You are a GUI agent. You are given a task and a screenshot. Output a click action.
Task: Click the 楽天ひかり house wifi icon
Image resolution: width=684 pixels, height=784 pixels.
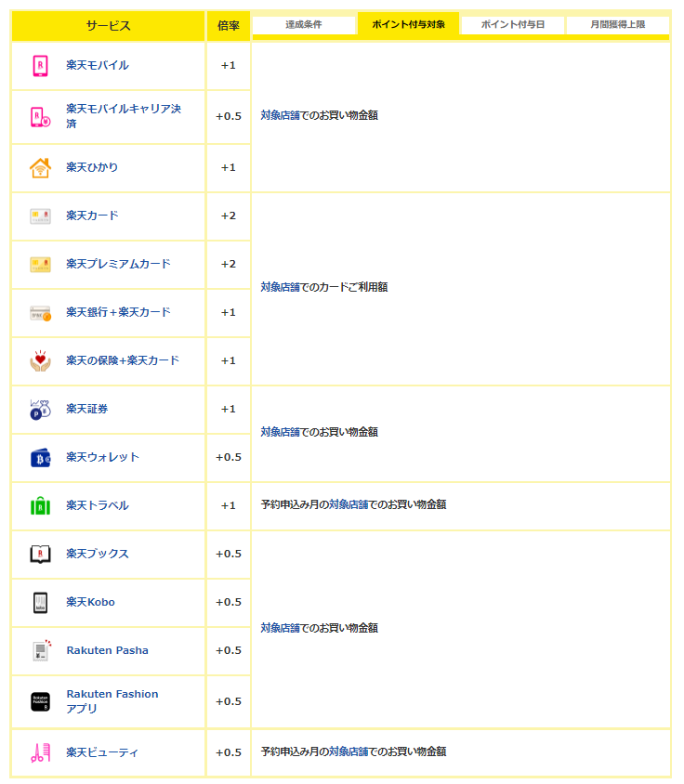41,168
